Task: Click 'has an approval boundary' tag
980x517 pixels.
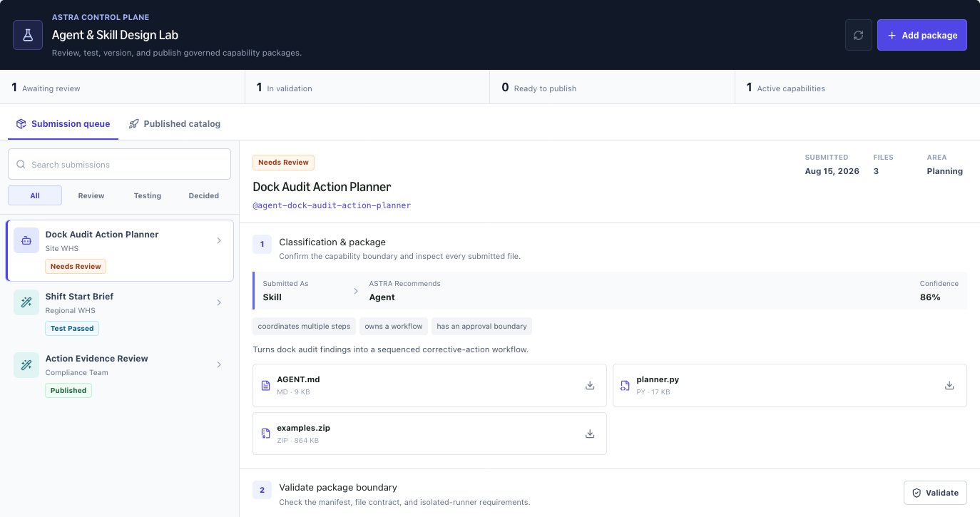Action: pos(481,326)
